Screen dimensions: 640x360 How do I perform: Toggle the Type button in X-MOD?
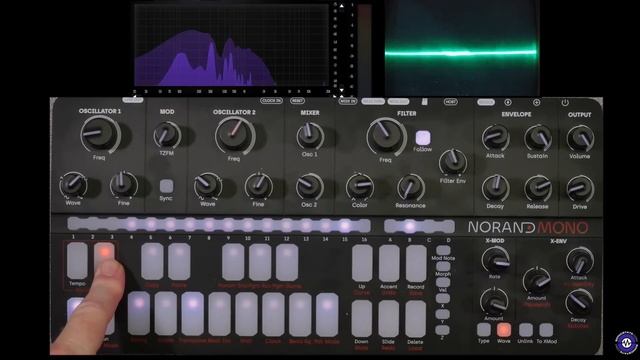(484, 329)
